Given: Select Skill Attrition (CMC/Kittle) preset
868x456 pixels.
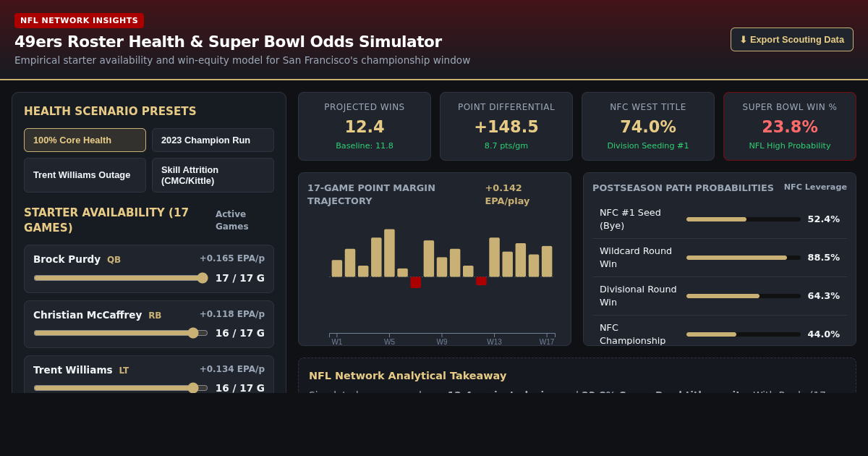Looking at the screenshot, I should tap(213, 175).
